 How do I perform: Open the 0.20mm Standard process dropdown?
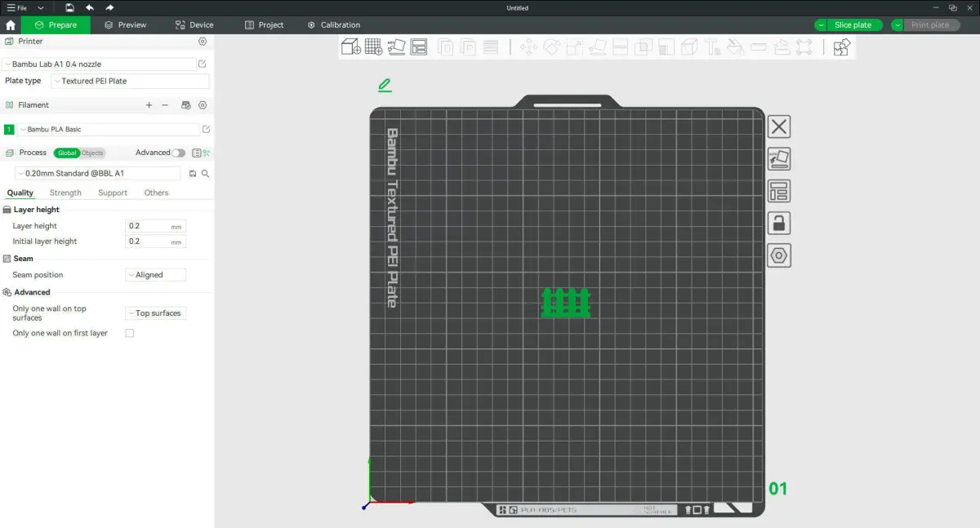(98, 174)
